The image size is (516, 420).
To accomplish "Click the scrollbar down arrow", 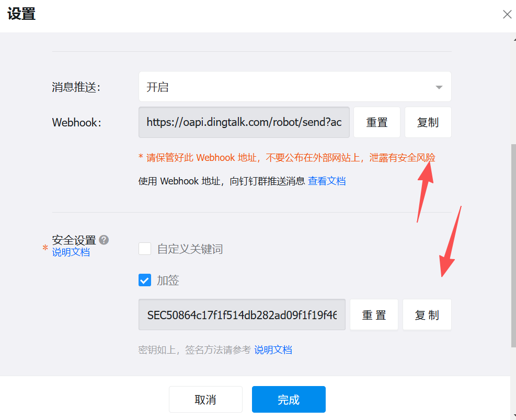I will coord(513,414).
